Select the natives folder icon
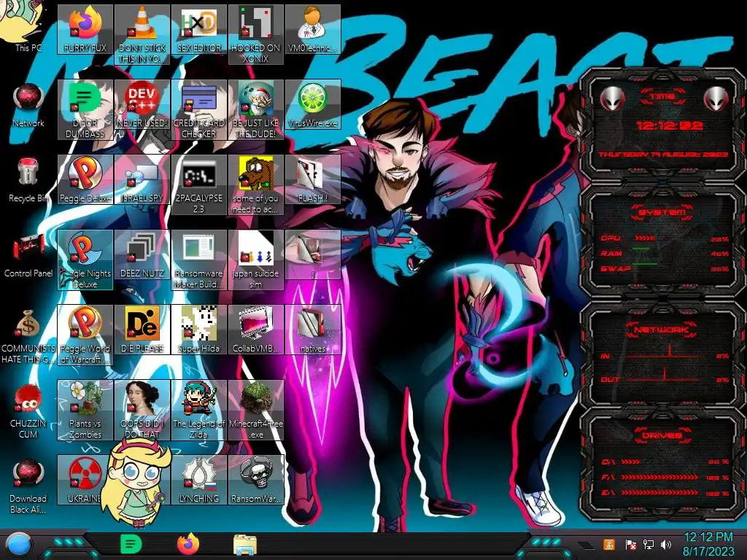 click(x=312, y=330)
